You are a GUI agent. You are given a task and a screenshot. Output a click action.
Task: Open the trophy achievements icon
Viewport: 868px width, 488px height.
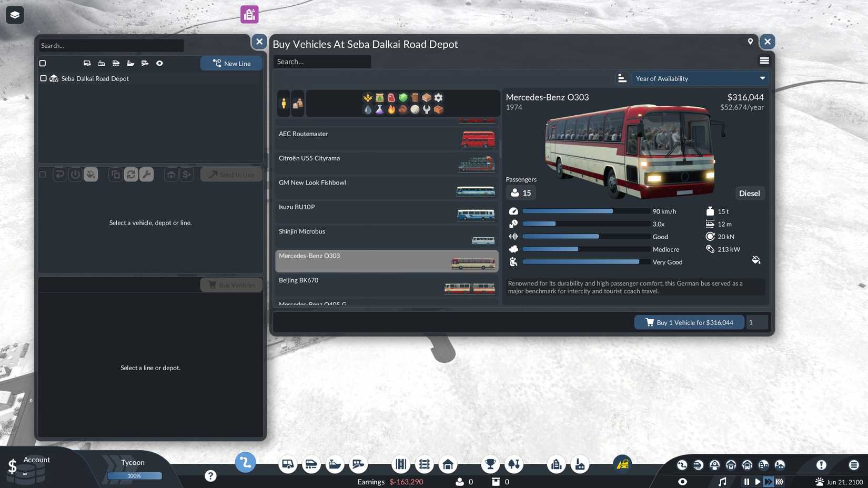coord(490,464)
